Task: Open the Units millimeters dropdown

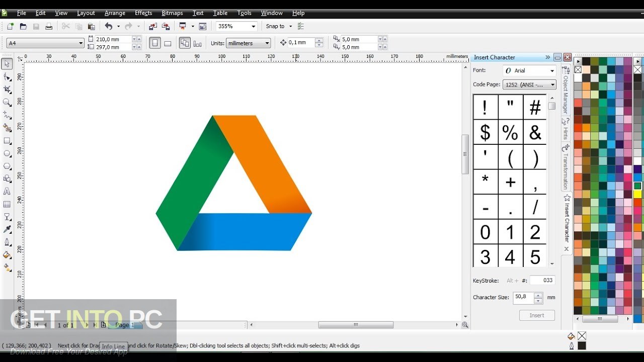Action: point(267,43)
